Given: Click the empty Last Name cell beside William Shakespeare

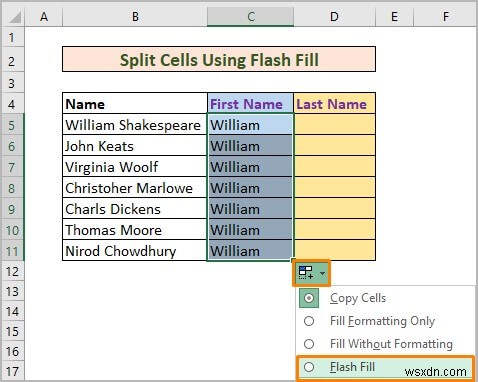Looking at the screenshot, I should (x=335, y=125).
